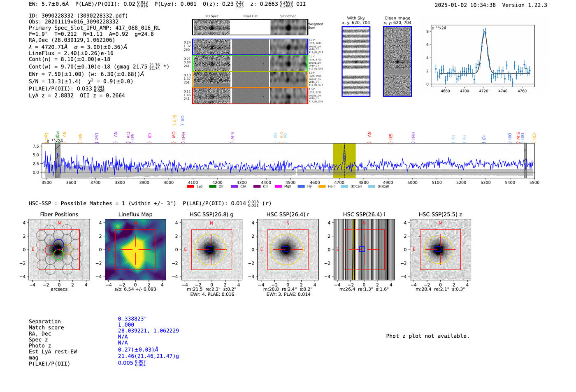This screenshot has width=576, height=392.
Task: Open the Fiber Positions image
Action: pos(59,250)
